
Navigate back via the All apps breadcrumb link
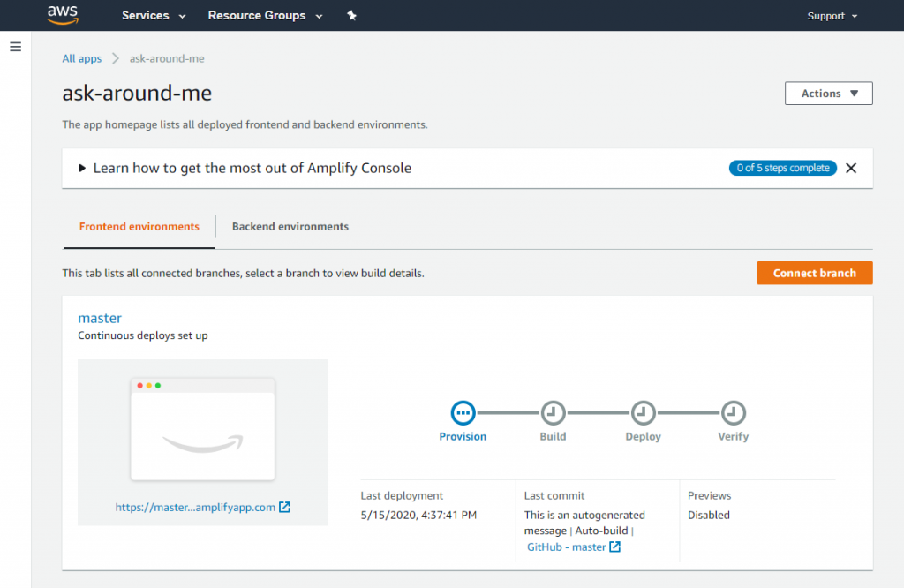81,58
